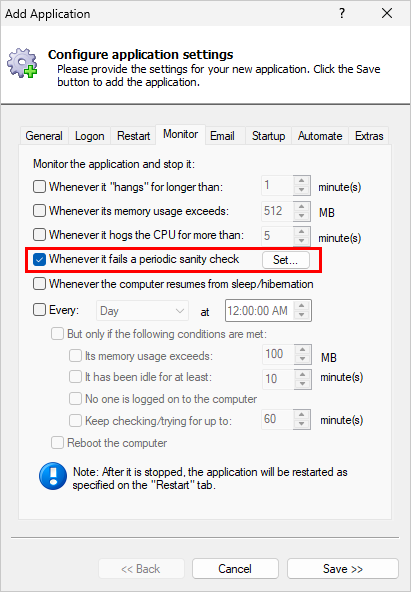Enable the hangs for longer than checkbox
Screen dimensions: 411x592
click(39, 187)
